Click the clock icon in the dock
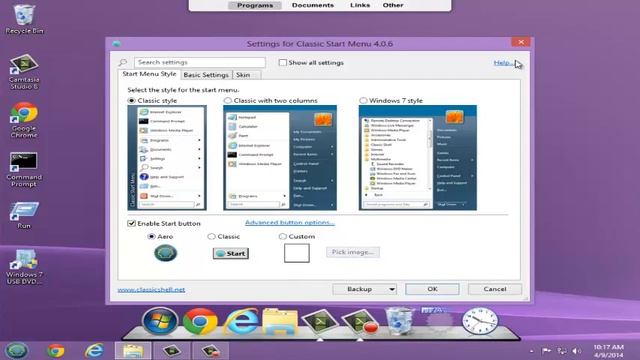This screenshot has width=640, height=360. coord(480,321)
